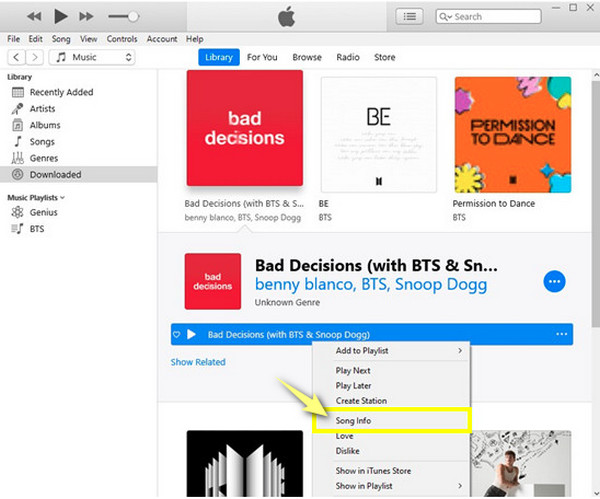
Task: Open the Help menu
Action: point(195,39)
